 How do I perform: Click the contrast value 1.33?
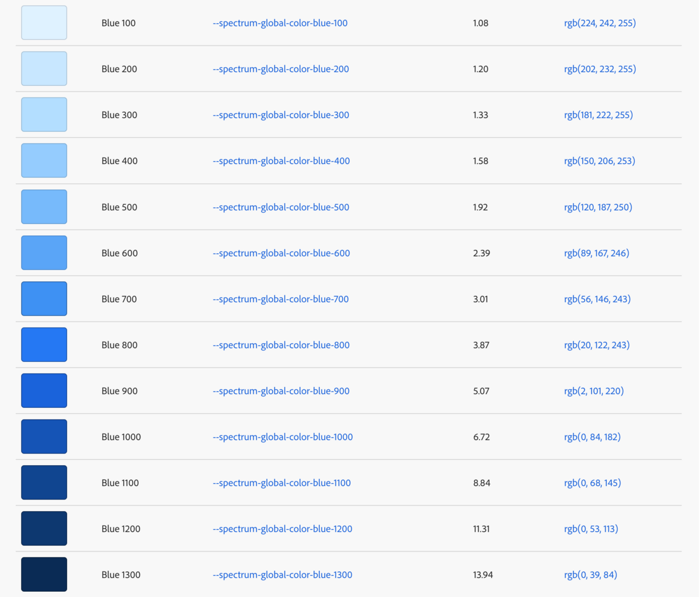pyautogui.click(x=481, y=115)
